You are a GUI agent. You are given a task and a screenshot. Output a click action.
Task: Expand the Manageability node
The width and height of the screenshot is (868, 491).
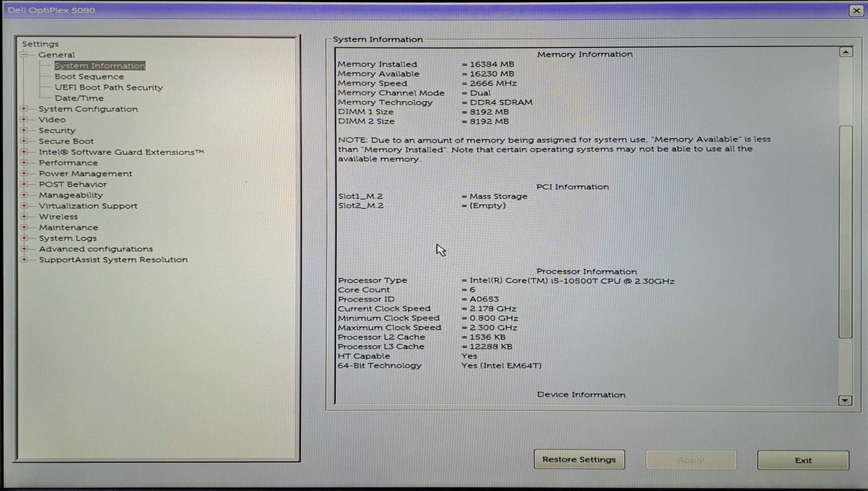tap(24, 195)
